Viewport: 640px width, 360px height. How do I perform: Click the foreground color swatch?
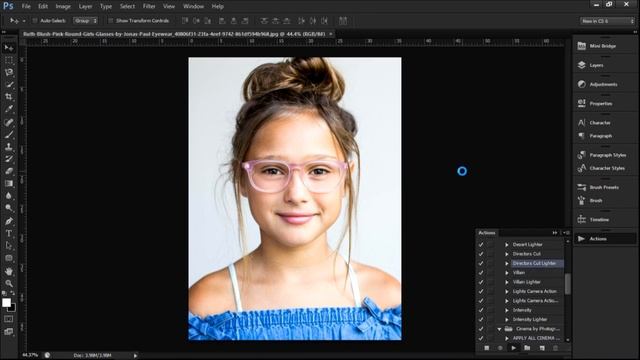(7, 302)
